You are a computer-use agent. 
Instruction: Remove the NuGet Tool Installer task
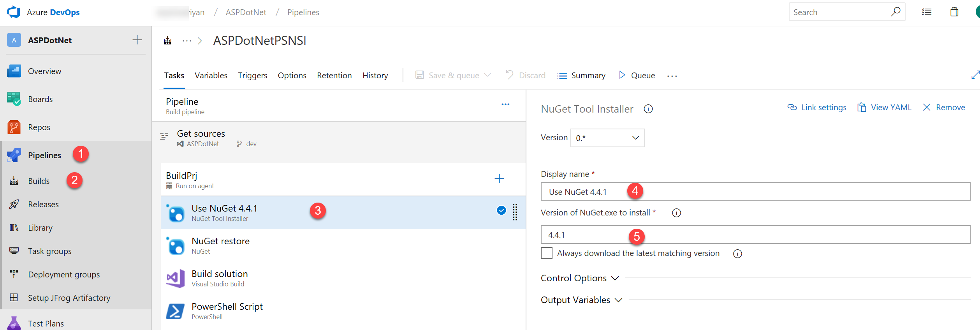pos(944,108)
